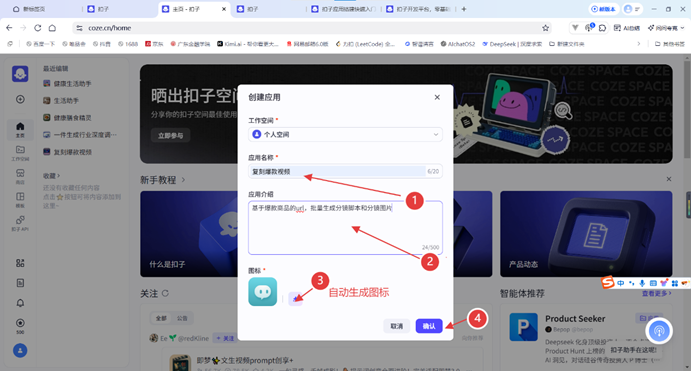Click the document icon in sidebar
The width and height of the screenshot is (691, 371).
point(20,283)
